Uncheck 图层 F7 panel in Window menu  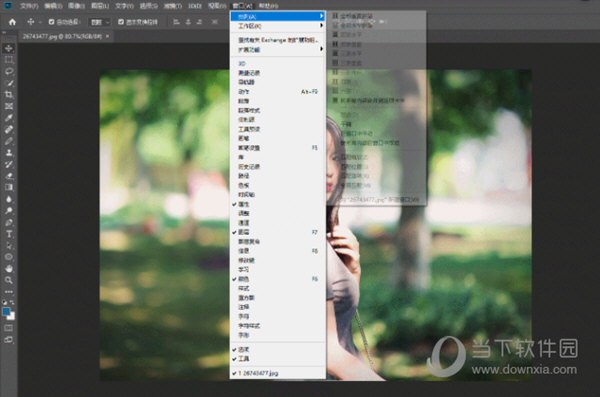277,232
